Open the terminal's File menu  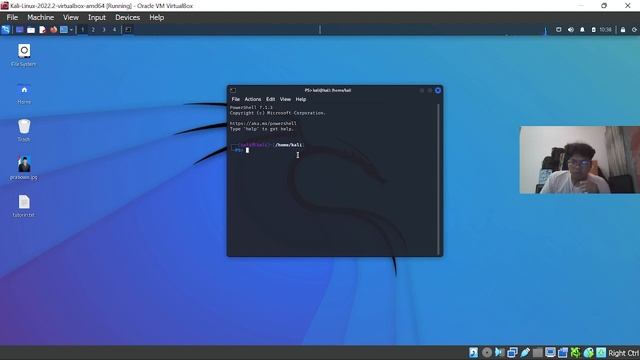(236, 99)
